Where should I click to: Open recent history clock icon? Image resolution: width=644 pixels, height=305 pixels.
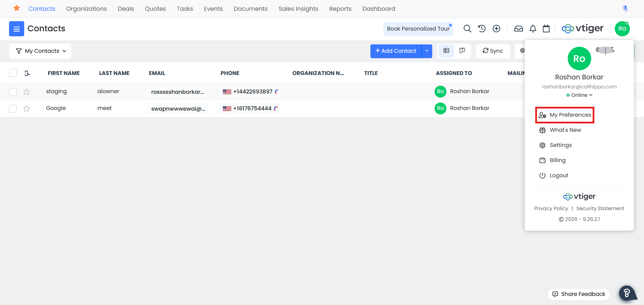[482, 29]
